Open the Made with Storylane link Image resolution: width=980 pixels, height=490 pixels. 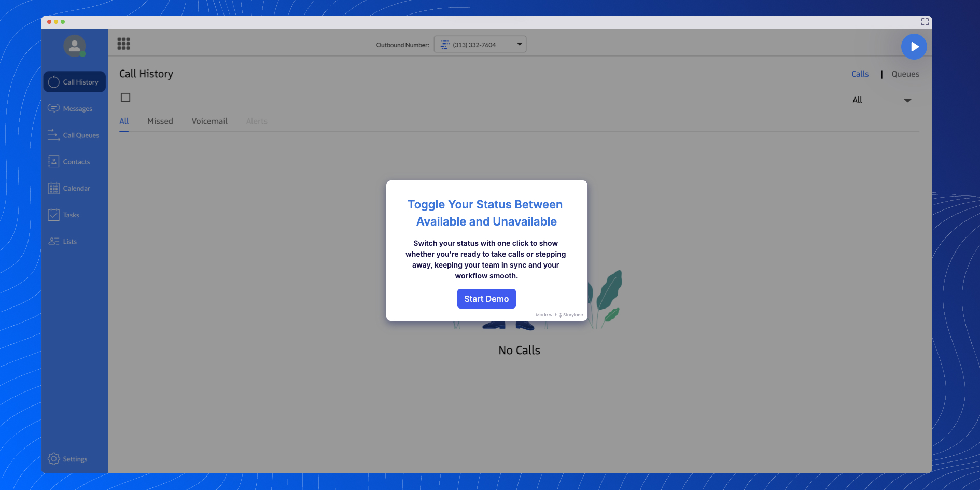click(559, 315)
